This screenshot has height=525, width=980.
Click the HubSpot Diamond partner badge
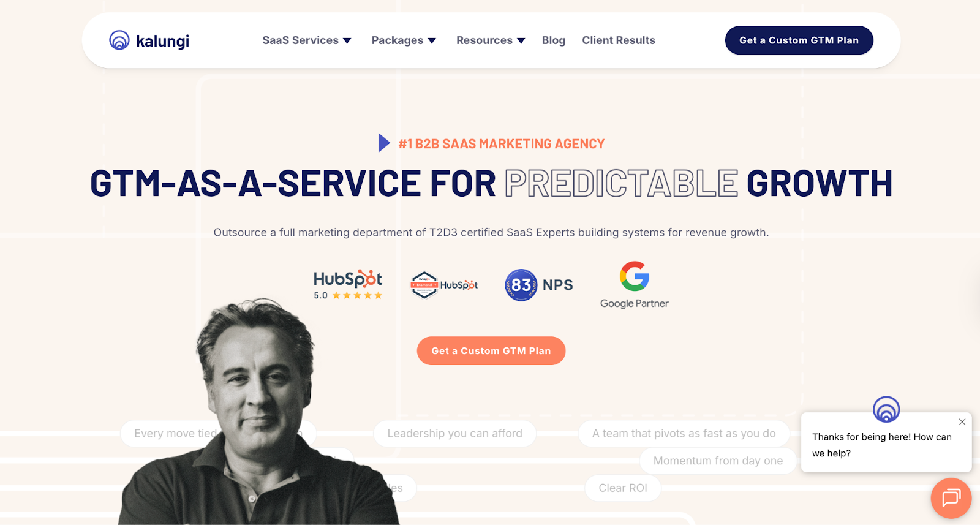(x=444, y=285)
